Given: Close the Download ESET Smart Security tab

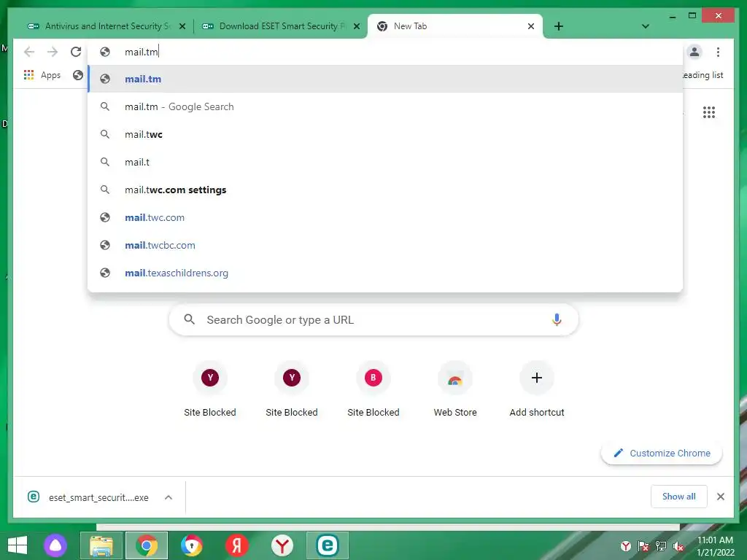Looking at the screenshot, I should (x=356, y=27).
